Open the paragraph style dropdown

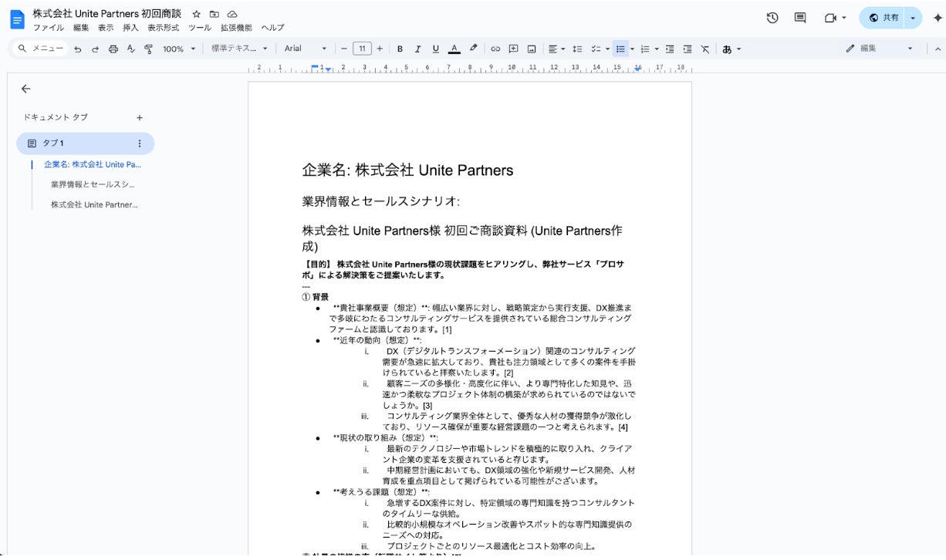pyautogui.click(x=239, y=49)
